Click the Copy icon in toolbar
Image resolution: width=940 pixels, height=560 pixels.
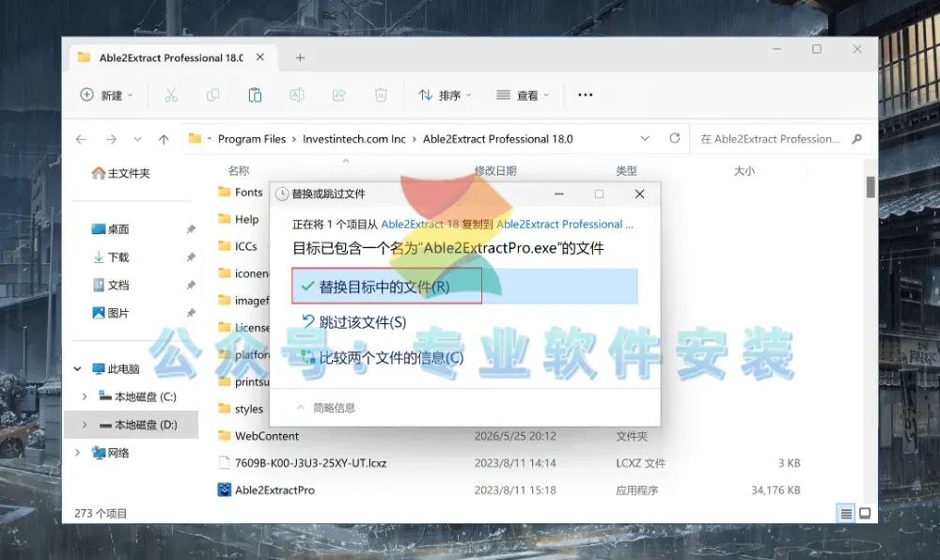click(x=212, y=95)
